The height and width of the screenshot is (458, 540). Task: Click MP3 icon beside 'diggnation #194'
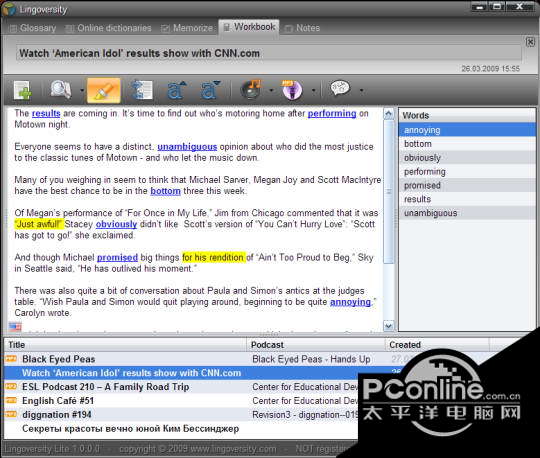(11, 414)
